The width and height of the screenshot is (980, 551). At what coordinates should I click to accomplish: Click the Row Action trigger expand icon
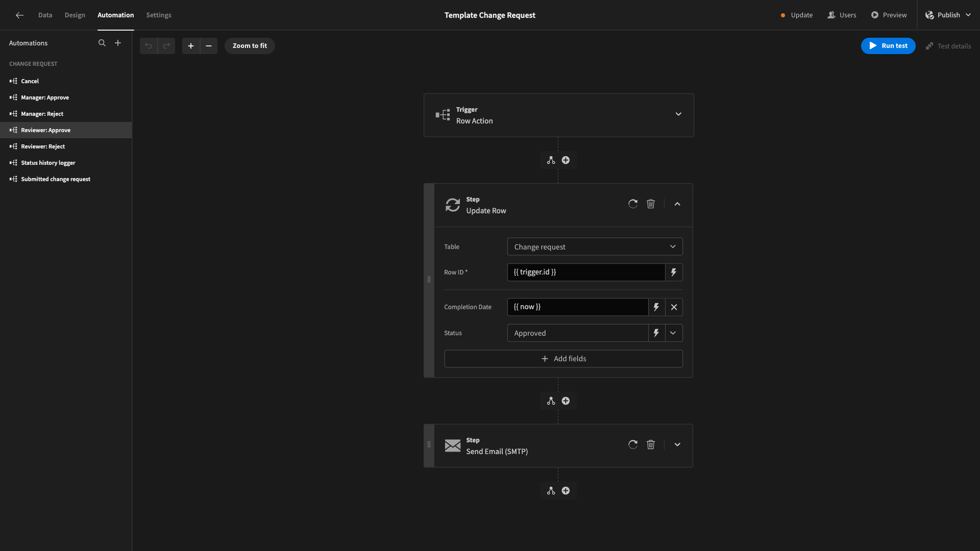tap(678, 114)
